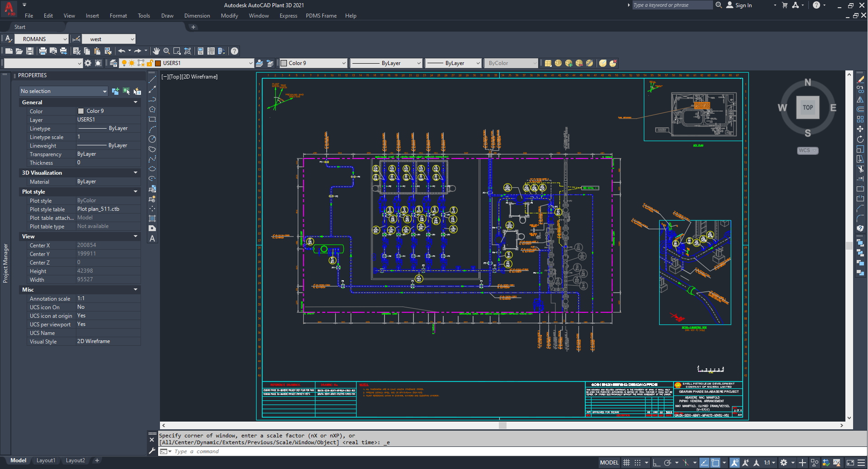The height and width of the screenshot is (469, 868).
Task: Open the Express menu
Action: 288,16
